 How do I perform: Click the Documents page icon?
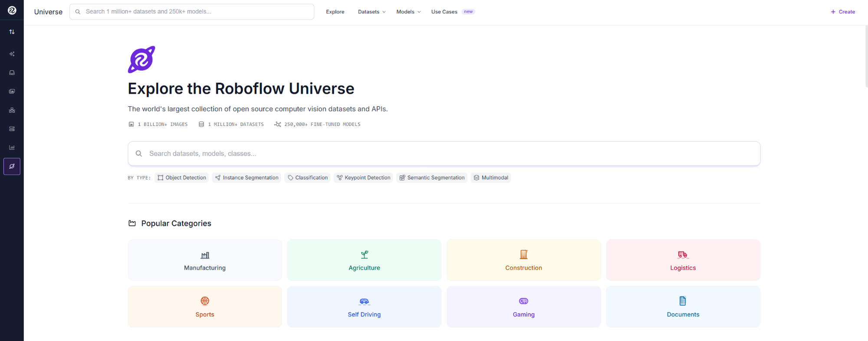point(683,301)
